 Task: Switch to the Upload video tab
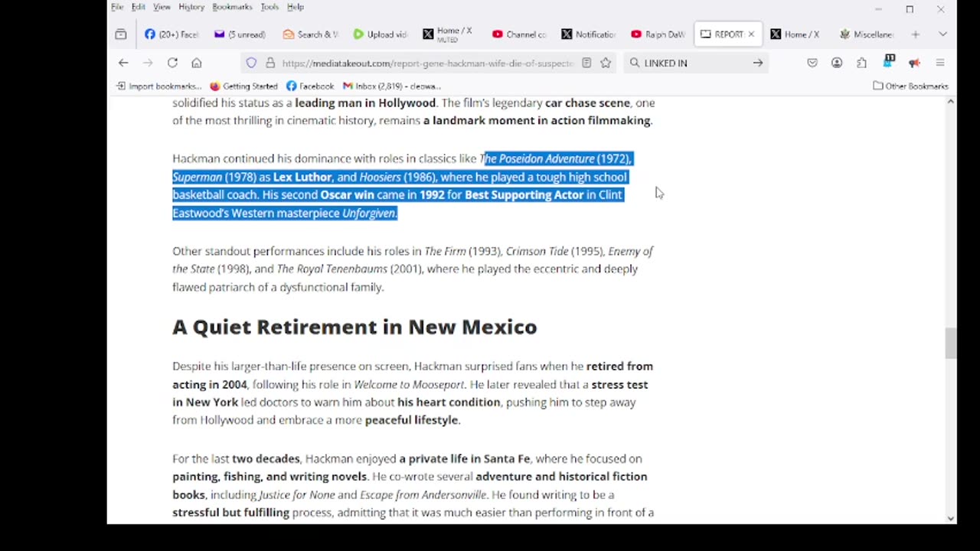(380, 34)
